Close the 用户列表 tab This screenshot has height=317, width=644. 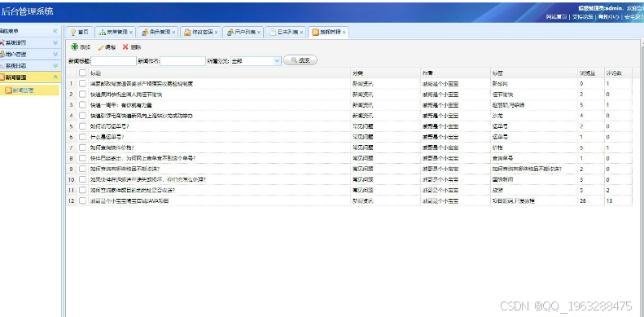point(259,32)
